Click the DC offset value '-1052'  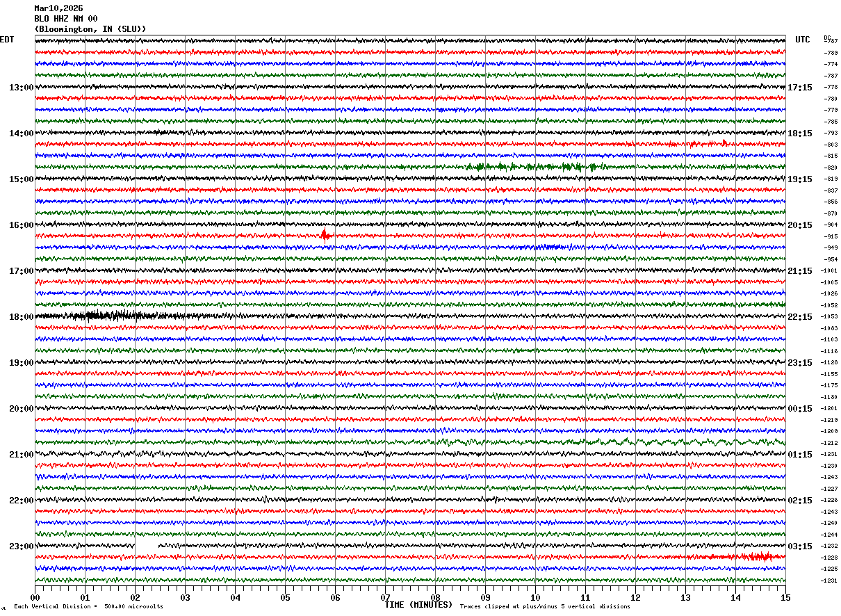(829, 305)
